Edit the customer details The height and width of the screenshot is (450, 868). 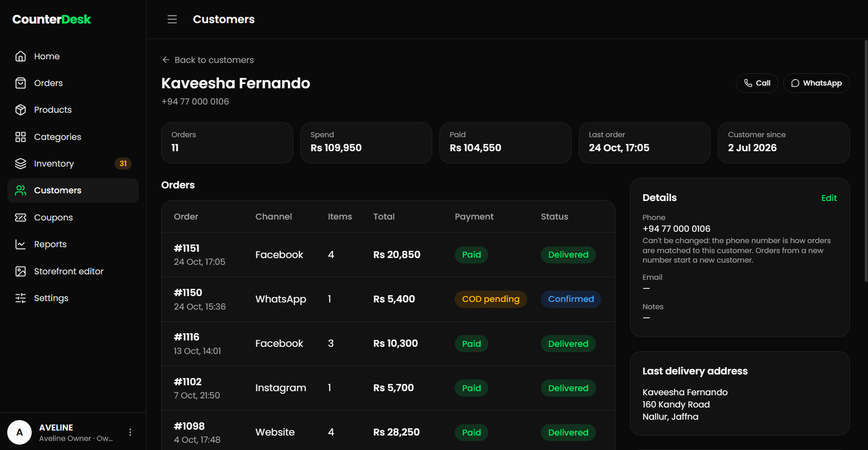[x=829, y=198]
